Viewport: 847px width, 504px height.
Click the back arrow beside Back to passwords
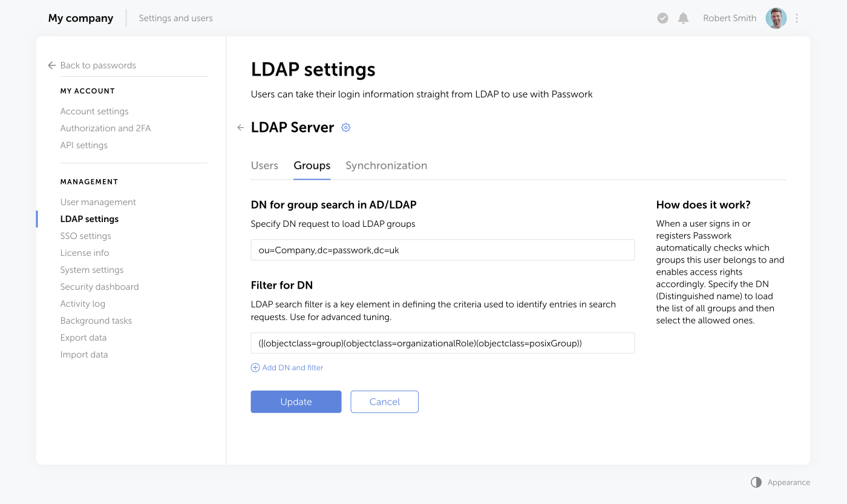[51, 65]
